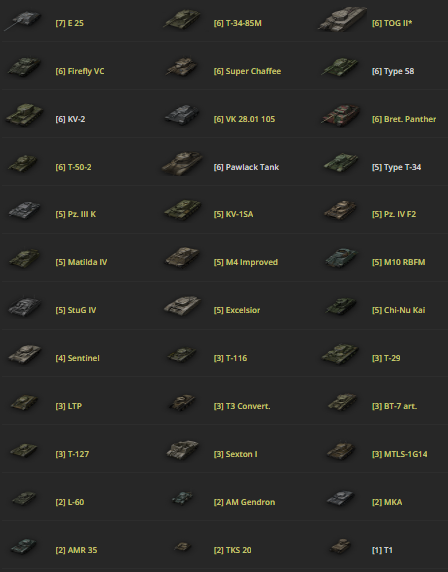
Task: Select the TKS 20 tankette icon
Action: pyautogui.click(x=183, y=546)
